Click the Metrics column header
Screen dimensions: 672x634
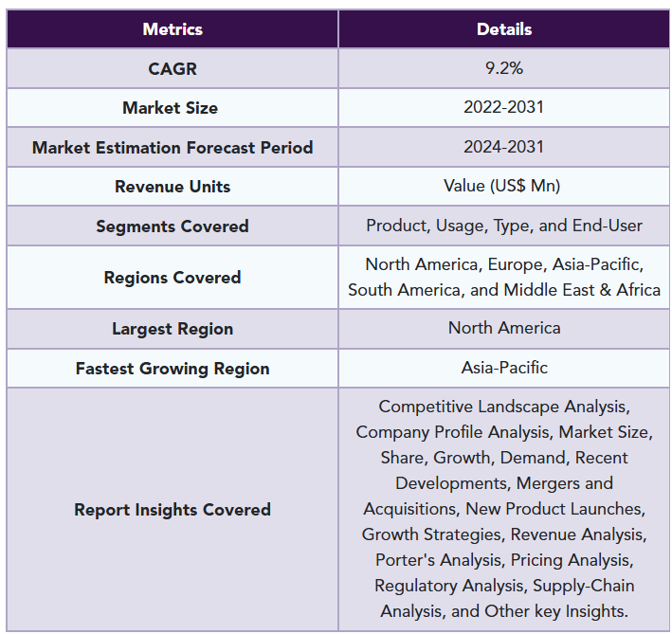173,29
